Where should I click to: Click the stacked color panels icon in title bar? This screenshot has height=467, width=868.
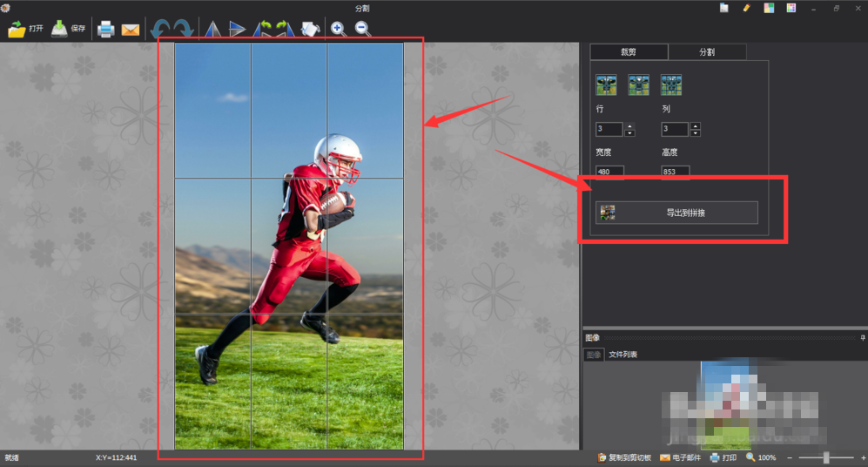(769, 8)
